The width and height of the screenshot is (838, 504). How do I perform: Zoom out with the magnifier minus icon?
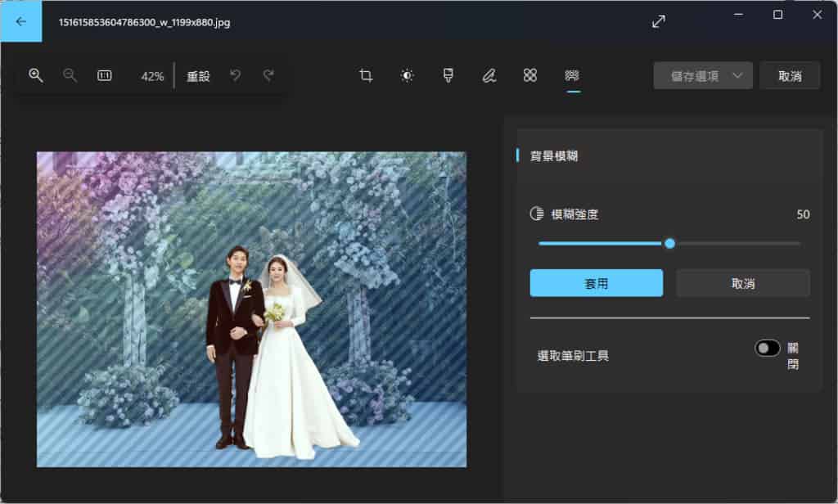pos(70,75)
